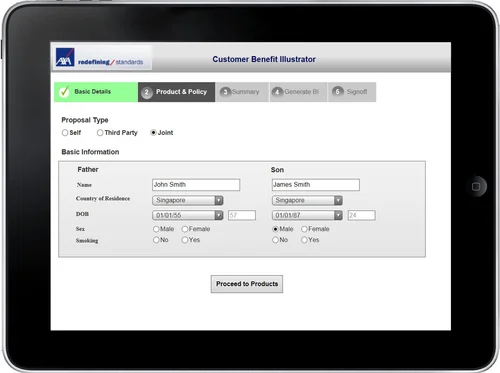
Task: Click the redefining / standards tagline
Action: coord(111,62)
